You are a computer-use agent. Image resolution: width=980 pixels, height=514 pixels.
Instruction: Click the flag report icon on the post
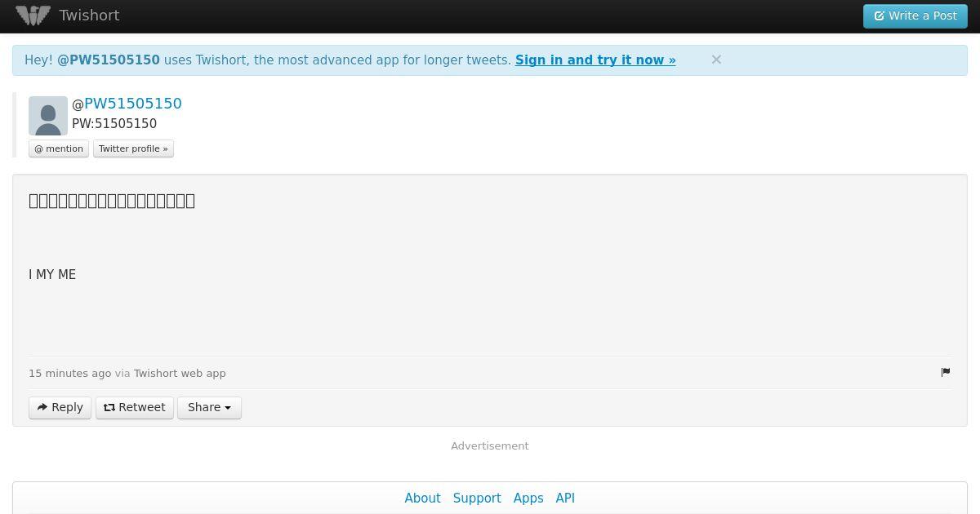[x=946, y=372]
